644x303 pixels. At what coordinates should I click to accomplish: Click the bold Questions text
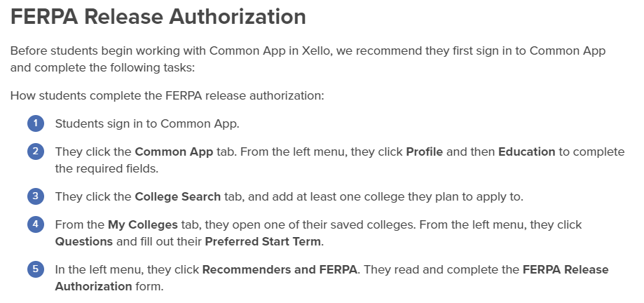click(84, 241)
